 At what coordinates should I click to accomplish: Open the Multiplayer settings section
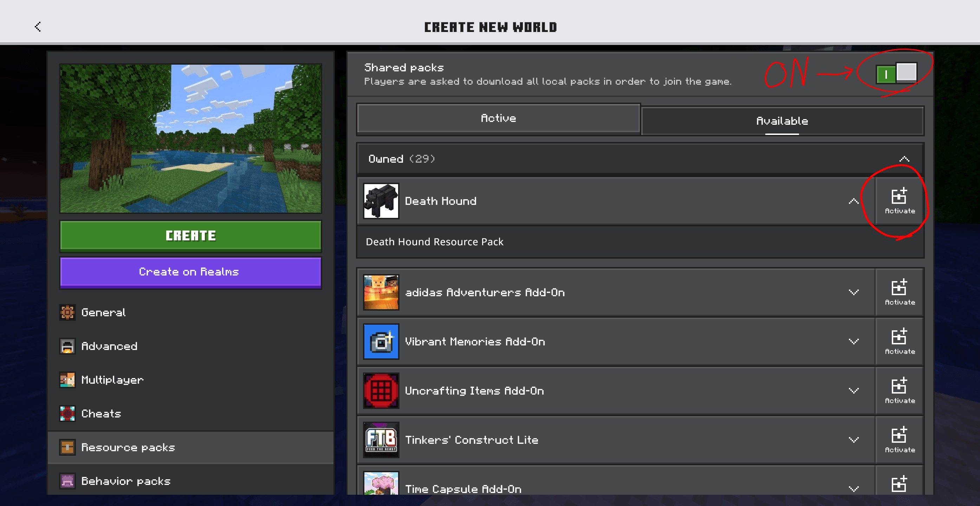[x=190, y=380]
